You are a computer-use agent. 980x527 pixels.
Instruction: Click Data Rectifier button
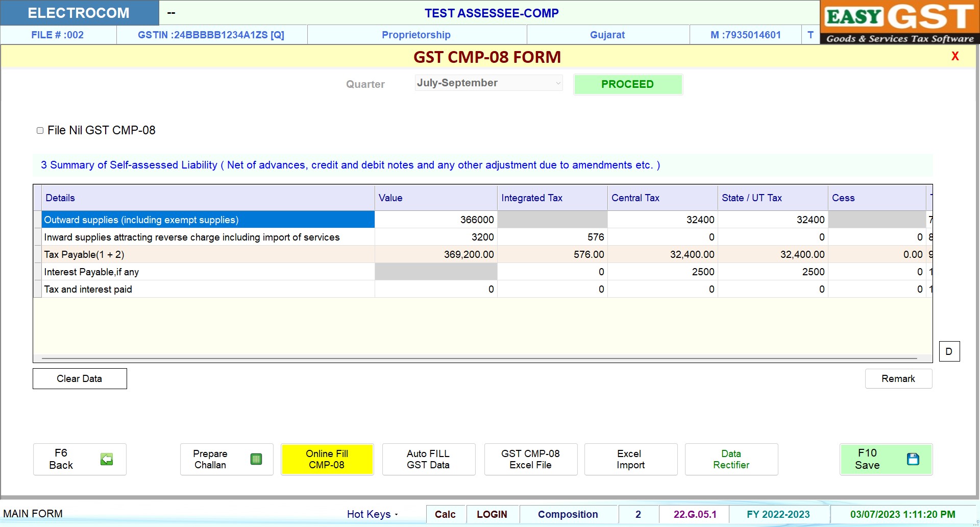[731, 459]
